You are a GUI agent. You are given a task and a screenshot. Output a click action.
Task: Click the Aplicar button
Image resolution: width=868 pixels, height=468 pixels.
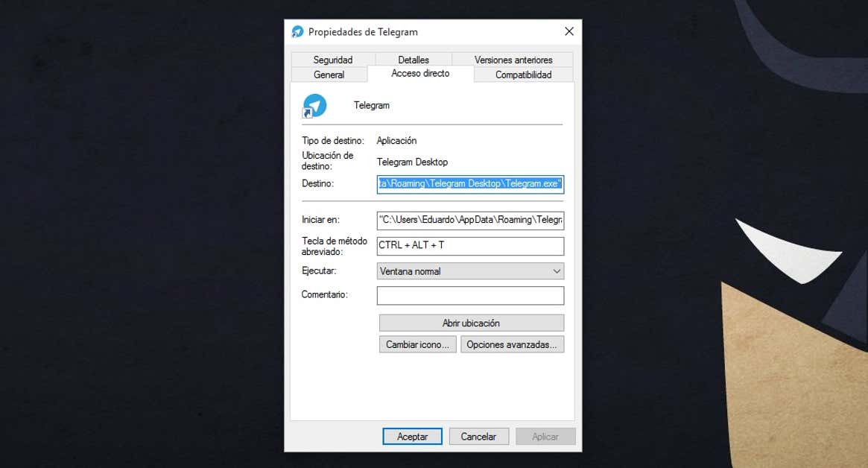pos(545,437)
